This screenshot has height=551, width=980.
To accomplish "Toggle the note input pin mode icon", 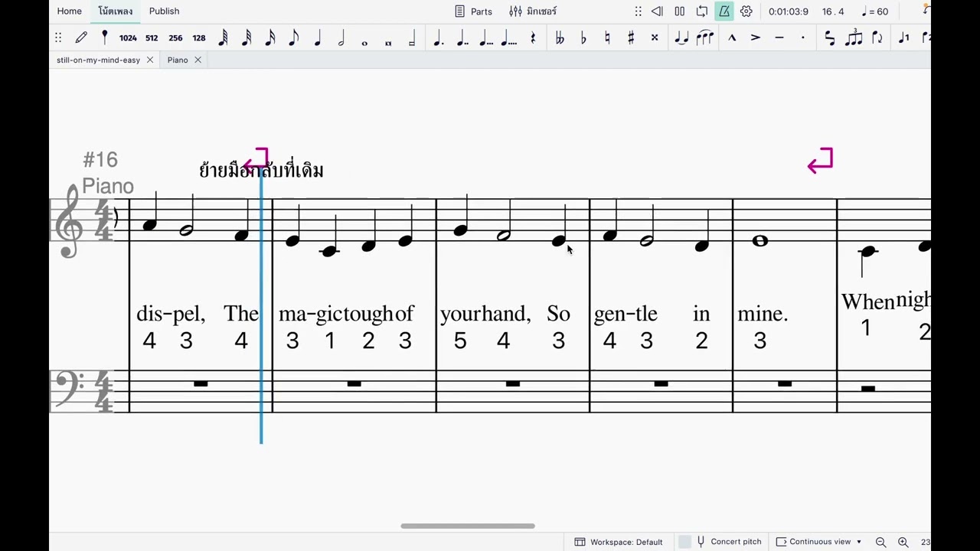I will point(104,37).
